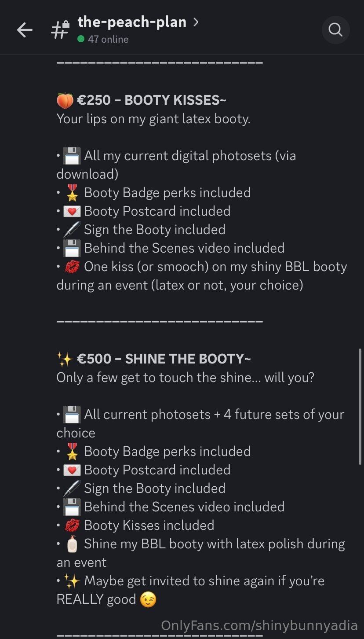Click the locked channel hashtag icon
This screenshot has width=364, height=639.
(x=60, y=30)
